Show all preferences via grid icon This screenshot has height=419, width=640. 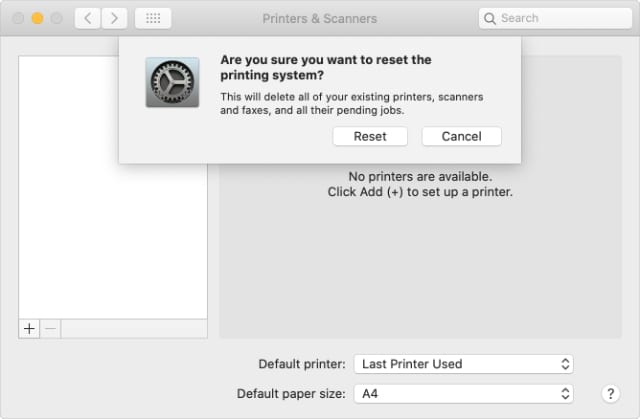click(153, 18)
